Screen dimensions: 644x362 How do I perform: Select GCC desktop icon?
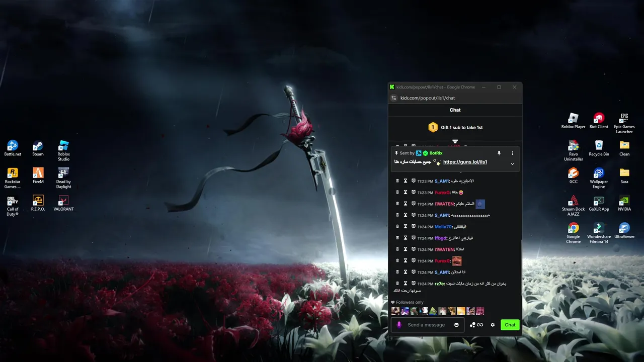(573, 176)
